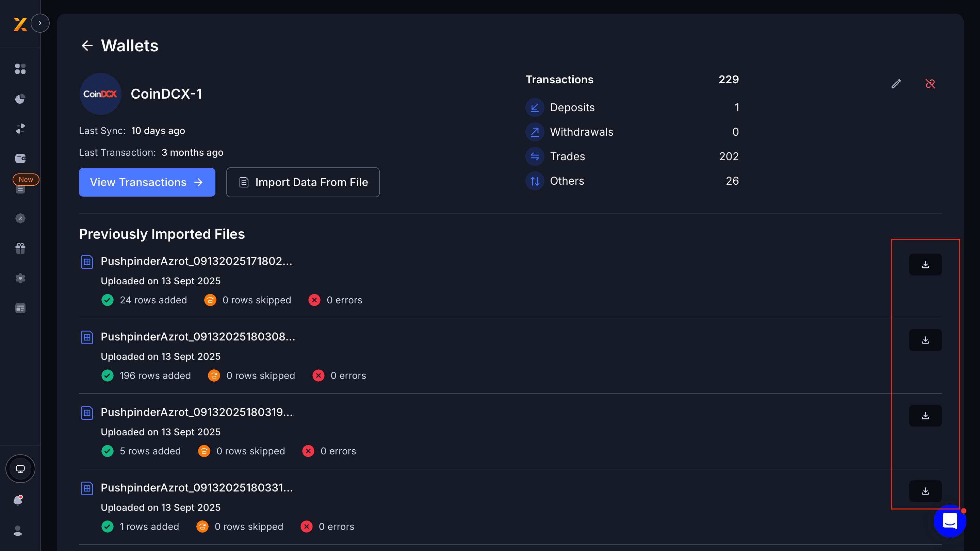Screen dimensions: 980x551
Task: Open the Intercom chat bubble
Action: tap(950, 522)
